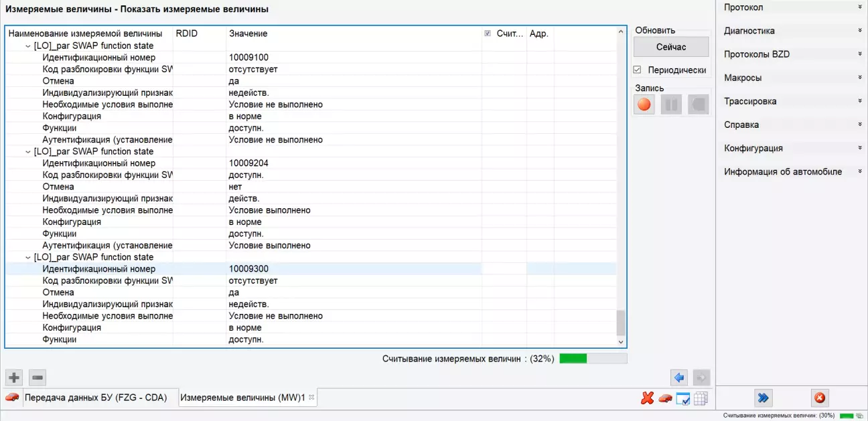Click the blue back arrow button

[x=680, y=377]
